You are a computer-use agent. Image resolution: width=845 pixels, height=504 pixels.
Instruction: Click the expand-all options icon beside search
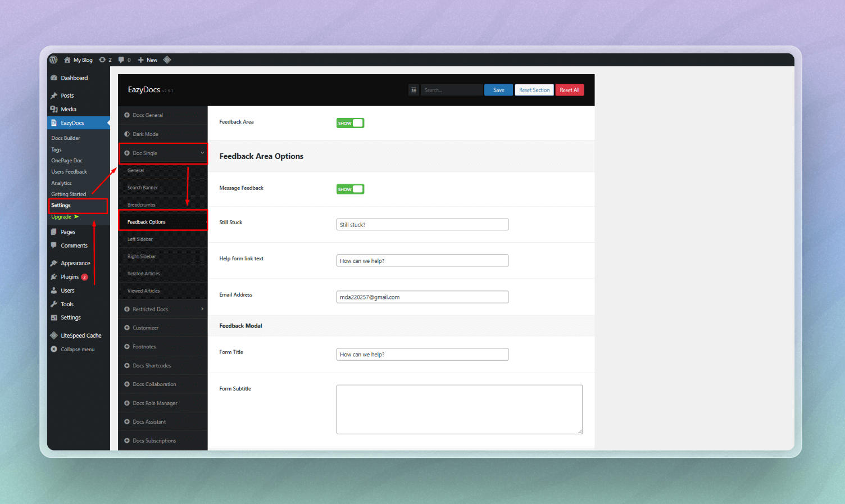tap(414, 90)
